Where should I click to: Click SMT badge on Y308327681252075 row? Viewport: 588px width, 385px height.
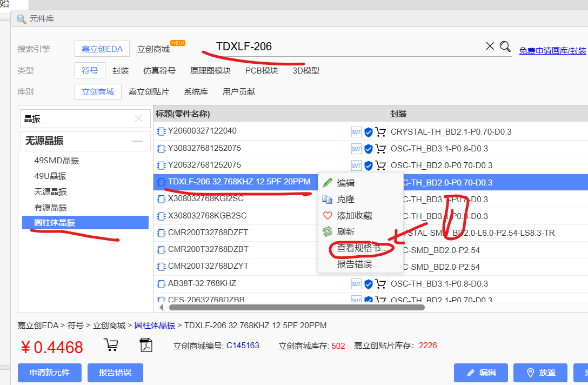[356, 149]
